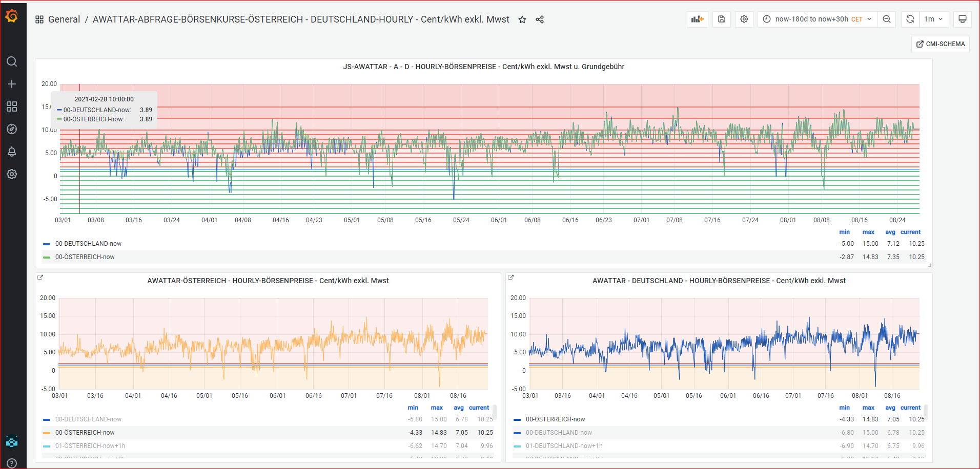Toggle 00-DEUTSCHLAND-now in ÖSTERREICH panel legend
Screen dimensions: 980x469
pyautogui.click(x=88, y=419)
